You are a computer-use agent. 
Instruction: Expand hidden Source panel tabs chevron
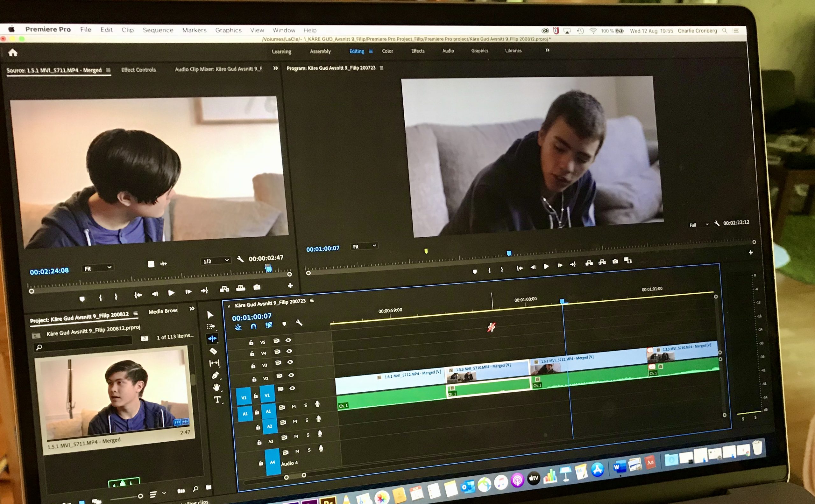[275, 68]
